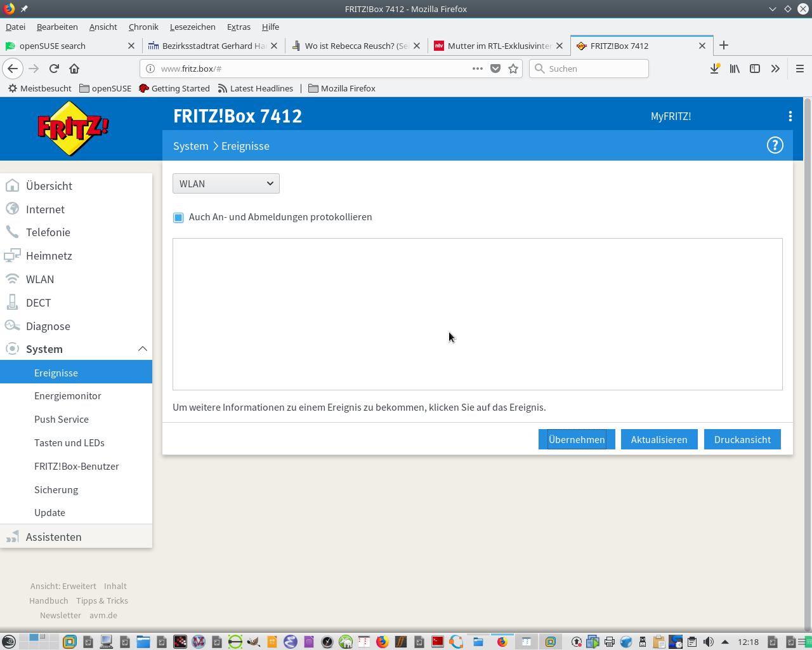The image size is (812, 650).
Task: Open the Extras menu
Action: click(239, 27)
